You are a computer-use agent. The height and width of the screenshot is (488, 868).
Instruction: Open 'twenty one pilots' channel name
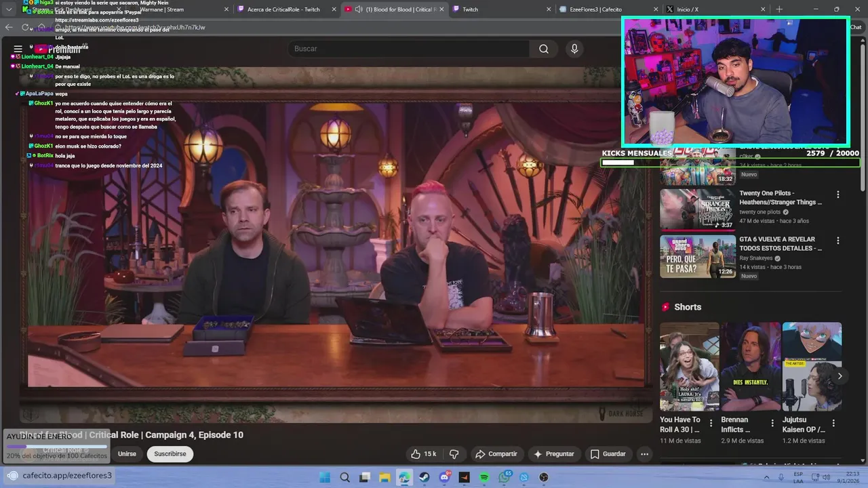pos(759,212)
